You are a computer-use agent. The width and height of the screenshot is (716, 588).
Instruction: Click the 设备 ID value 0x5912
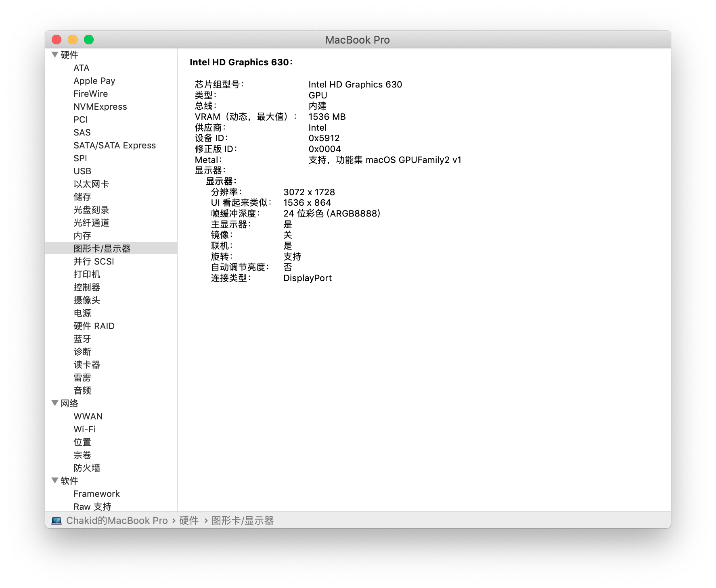point(324,138)
